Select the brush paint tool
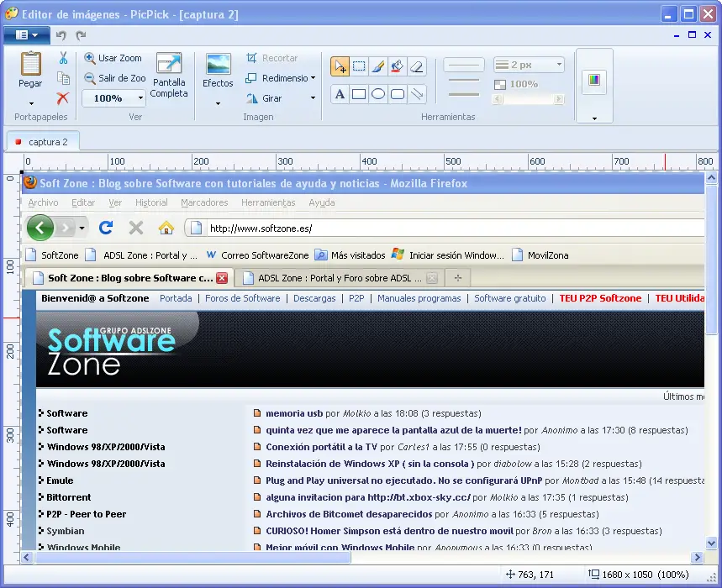 [378, 66]
